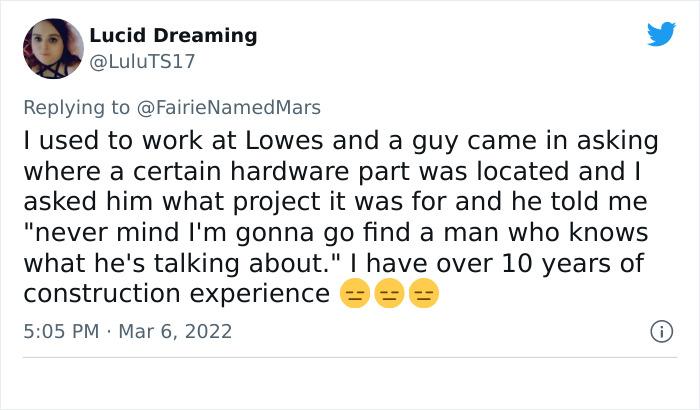Image resolution: width=700 pixels, height=410 pixels.
Task: Click the Mar 6, 2022 date
Action: 177,329
